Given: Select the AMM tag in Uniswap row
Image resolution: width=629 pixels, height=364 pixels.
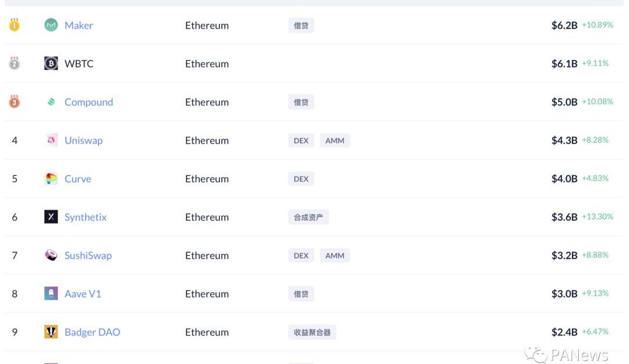Looking at the screenshot, I should [334, 140].
